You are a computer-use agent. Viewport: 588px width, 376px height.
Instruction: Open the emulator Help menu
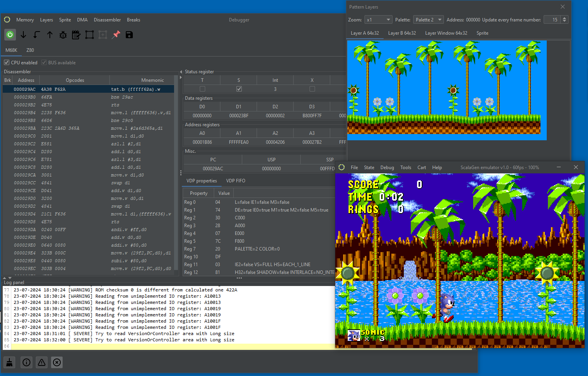click(x=437, y=167)
